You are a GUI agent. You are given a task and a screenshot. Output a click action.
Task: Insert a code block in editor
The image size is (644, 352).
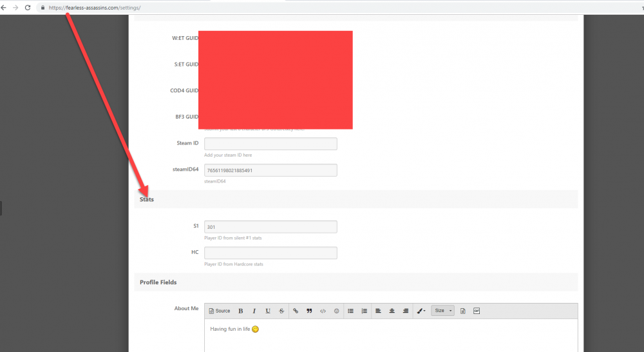(323, 311)
